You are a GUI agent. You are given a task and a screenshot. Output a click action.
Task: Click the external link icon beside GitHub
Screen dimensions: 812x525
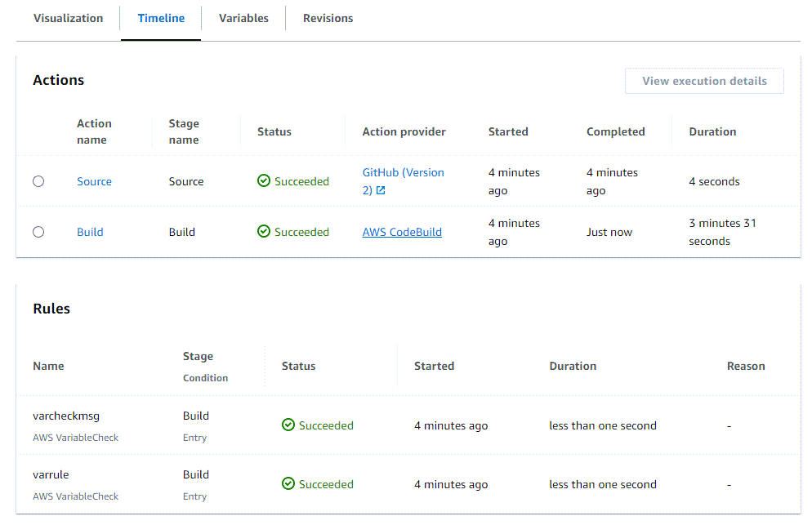pyautogui.click(x=381, y=191)
